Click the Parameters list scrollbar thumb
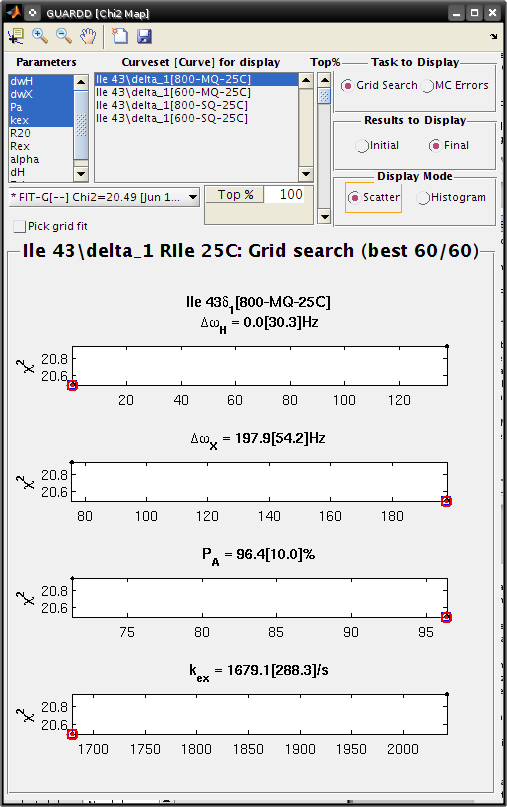Viewport: 507px width, 807px height. pos(81,125)
